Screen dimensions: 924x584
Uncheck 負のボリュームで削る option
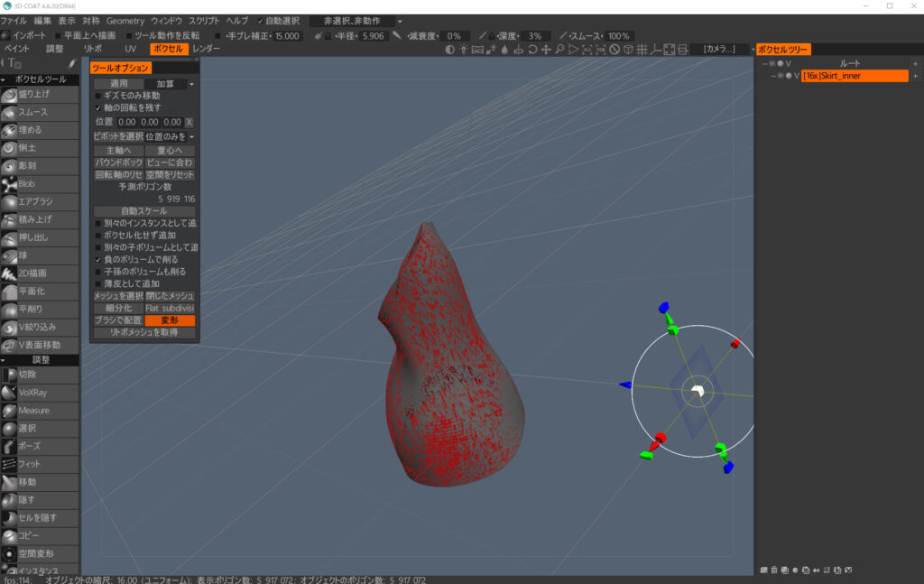tap(98, 259)
